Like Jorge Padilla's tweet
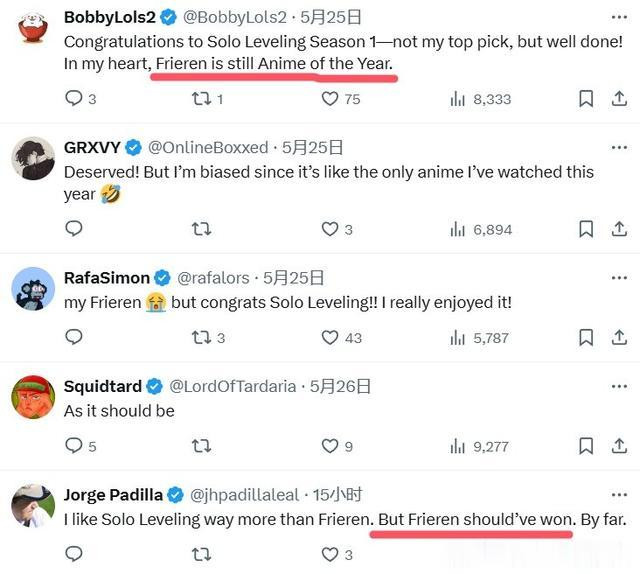The width and height of the screenshot is (640, 574). (x=330, y=554)
